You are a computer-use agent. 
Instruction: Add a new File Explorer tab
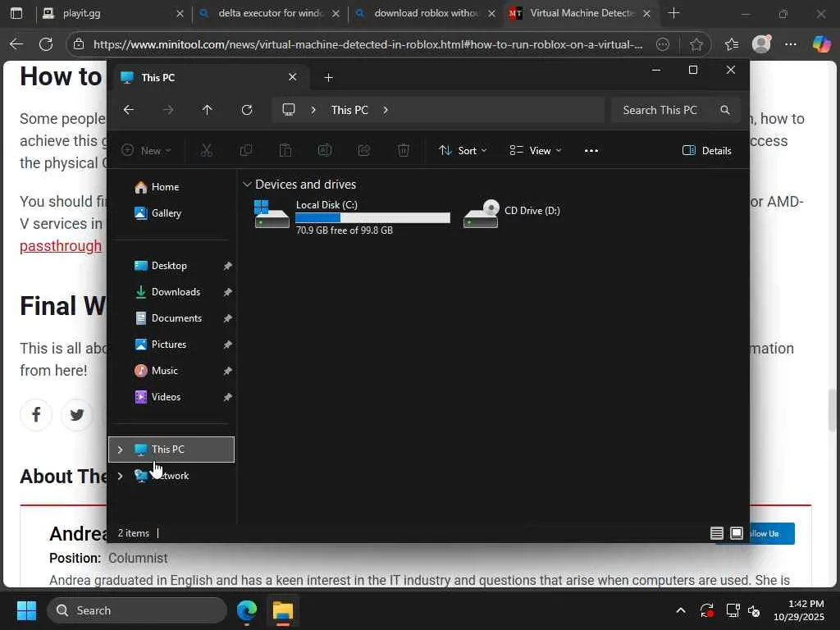[328, 78]
